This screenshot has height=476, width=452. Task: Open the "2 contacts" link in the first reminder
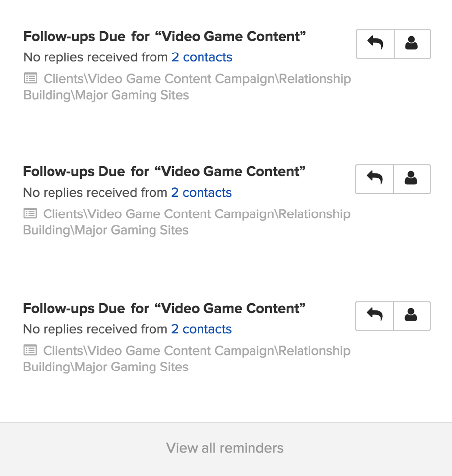click(201, 57)
